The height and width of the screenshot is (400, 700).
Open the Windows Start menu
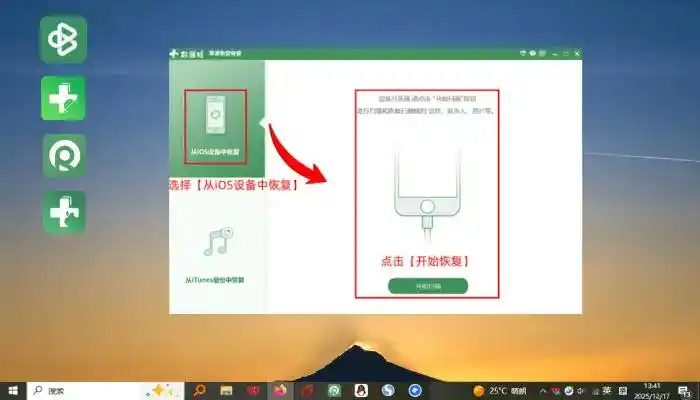coord(13,391)
